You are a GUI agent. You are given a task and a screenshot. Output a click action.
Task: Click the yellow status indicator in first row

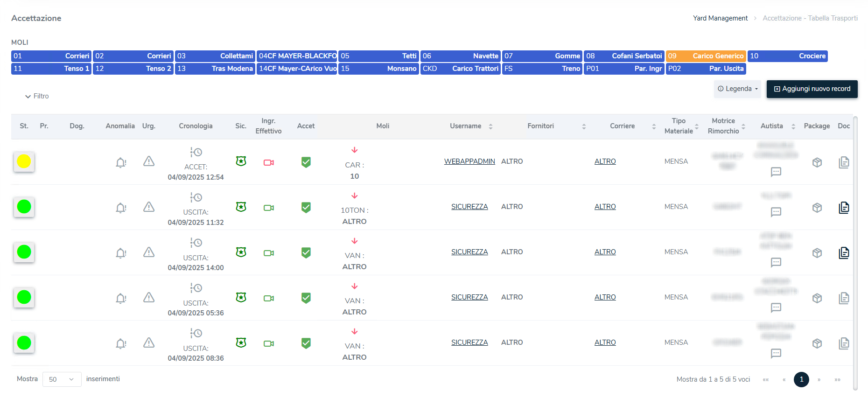point(24,161)
